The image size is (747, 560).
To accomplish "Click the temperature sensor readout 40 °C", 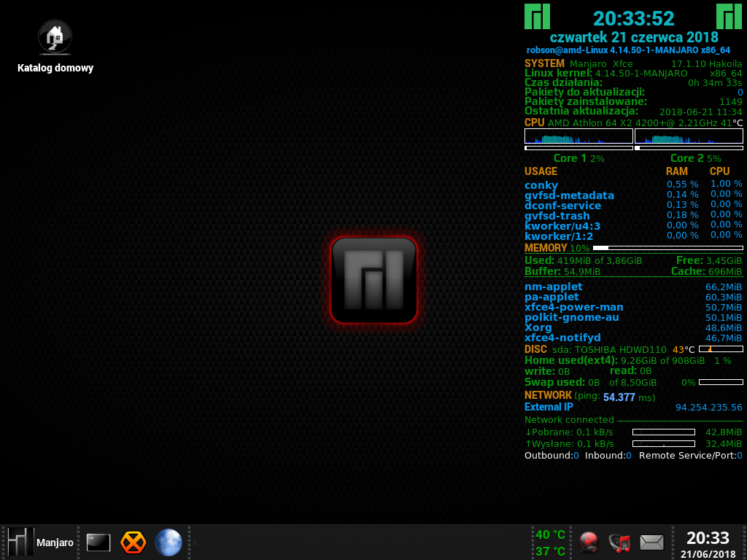I will pyautogui.click(x=550, y=534).
